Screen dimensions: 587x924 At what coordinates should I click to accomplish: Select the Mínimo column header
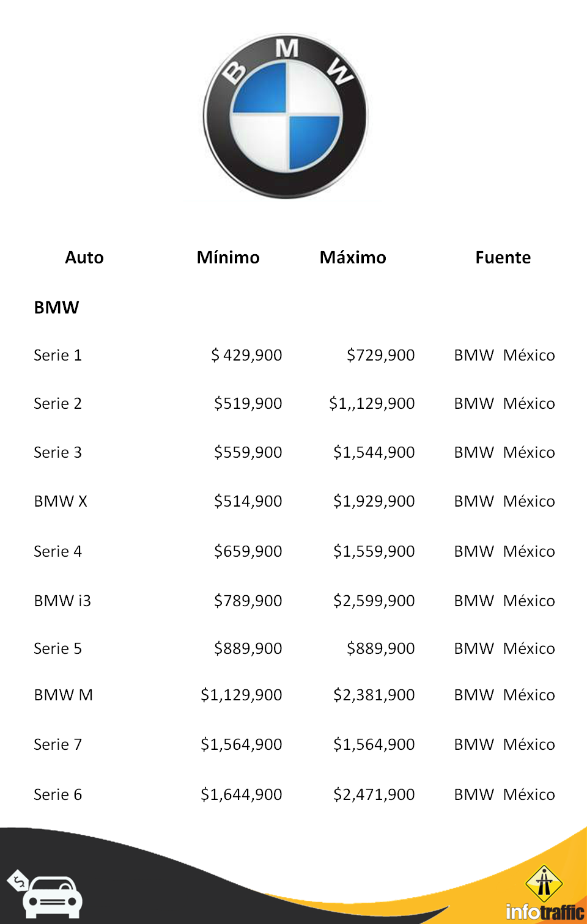(228, 258)
